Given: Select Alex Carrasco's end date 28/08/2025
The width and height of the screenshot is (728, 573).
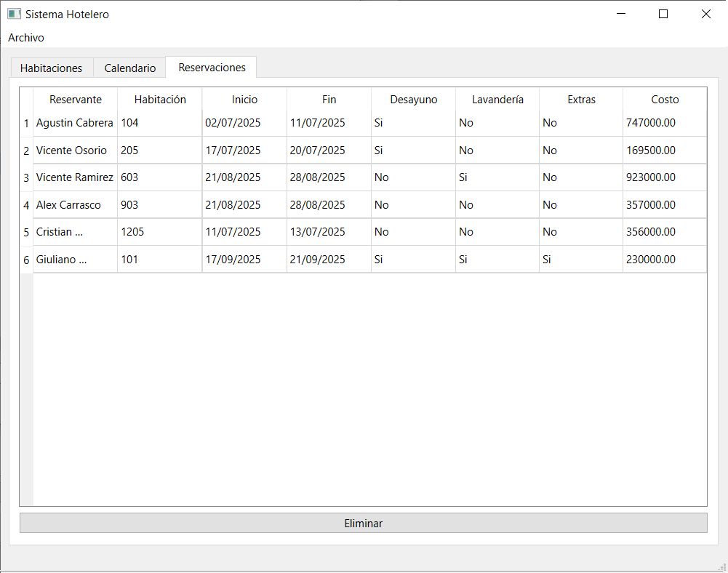Looking at the screenshot, I should (x=329, y=205).
